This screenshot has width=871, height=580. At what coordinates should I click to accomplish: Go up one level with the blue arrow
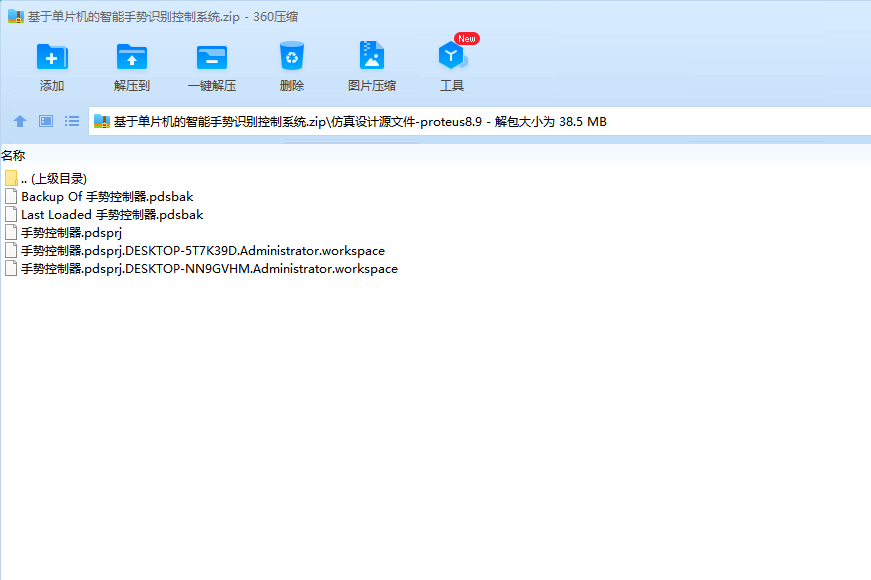click(20, 121)
